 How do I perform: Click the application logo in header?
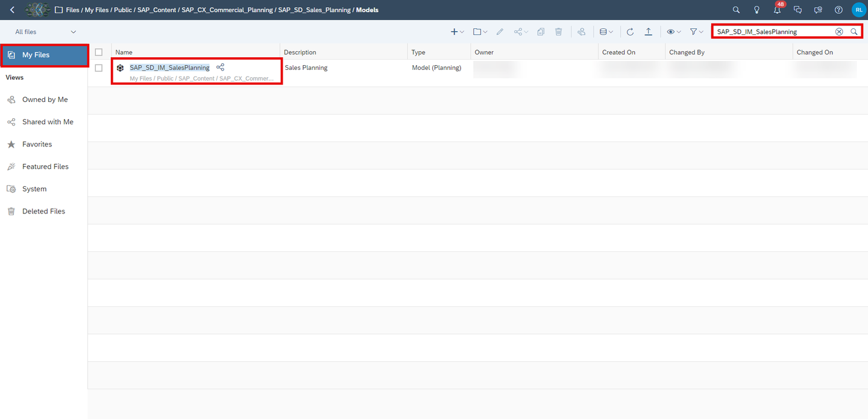(x=37, y=10)
